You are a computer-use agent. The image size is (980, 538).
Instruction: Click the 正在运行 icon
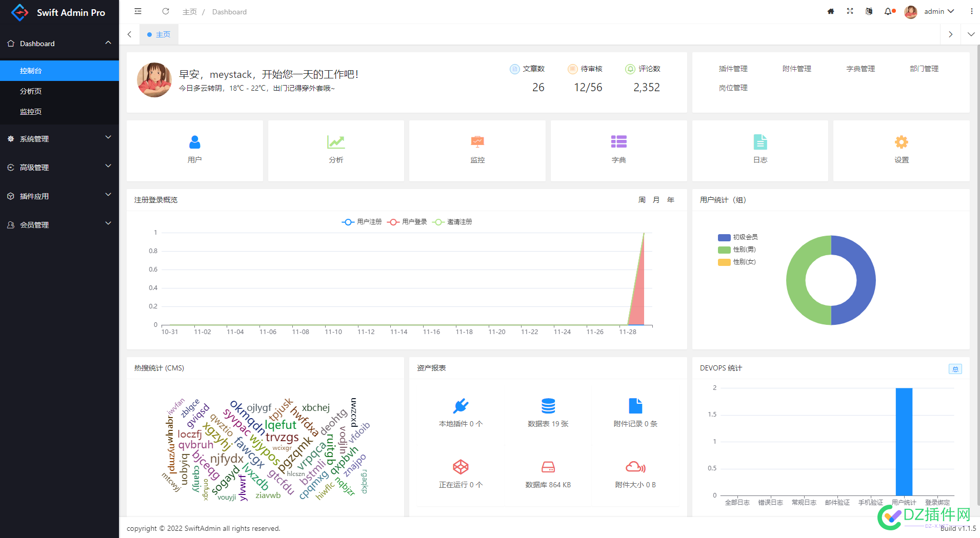461,467
